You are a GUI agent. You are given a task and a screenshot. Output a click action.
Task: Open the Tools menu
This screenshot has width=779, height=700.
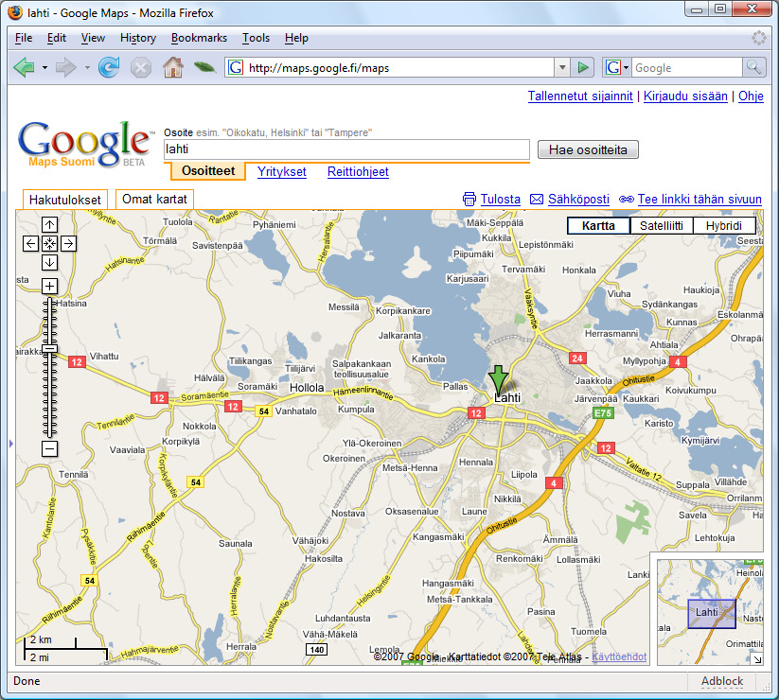tap(256, 38)
